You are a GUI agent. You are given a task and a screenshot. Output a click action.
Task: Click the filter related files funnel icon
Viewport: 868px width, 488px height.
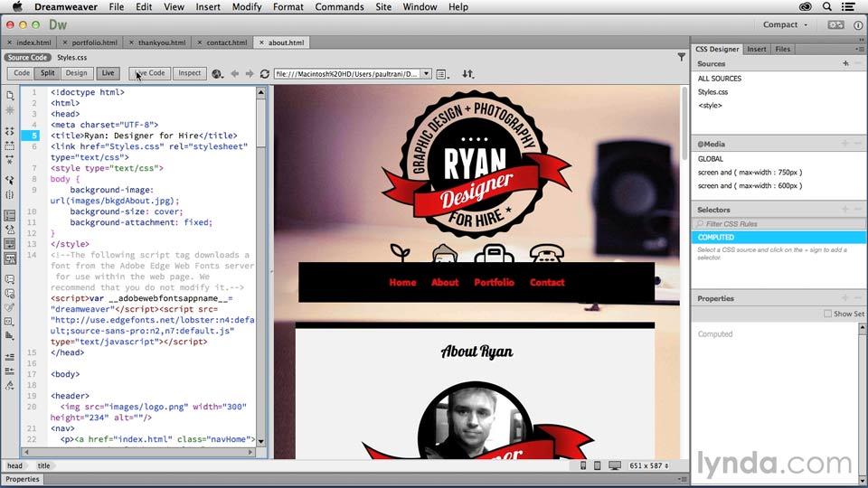coord(682,57)
